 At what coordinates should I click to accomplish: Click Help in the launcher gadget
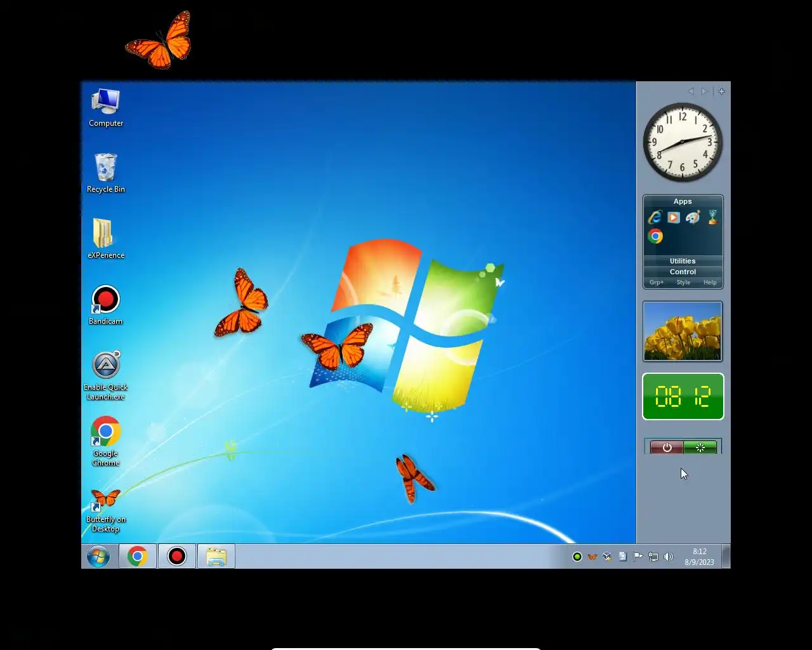[x=710, y=282]
